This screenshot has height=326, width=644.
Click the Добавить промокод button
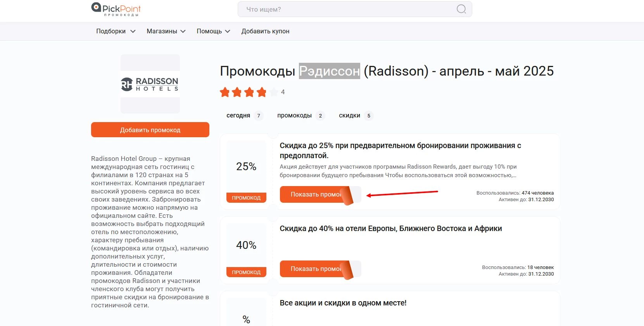click(150, 130)
